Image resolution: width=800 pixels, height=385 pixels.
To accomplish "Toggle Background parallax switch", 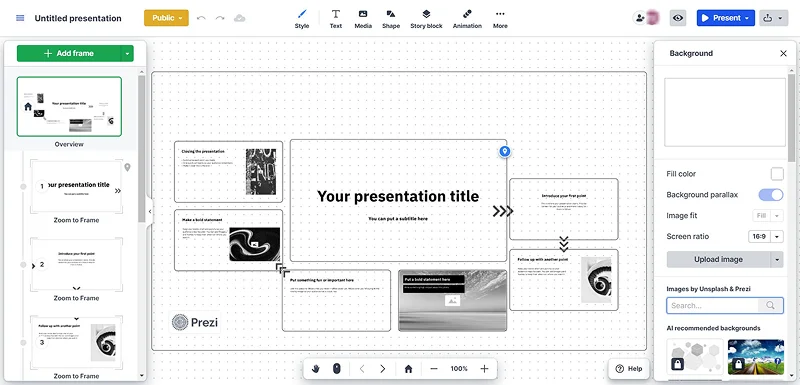I will point(770,195).
